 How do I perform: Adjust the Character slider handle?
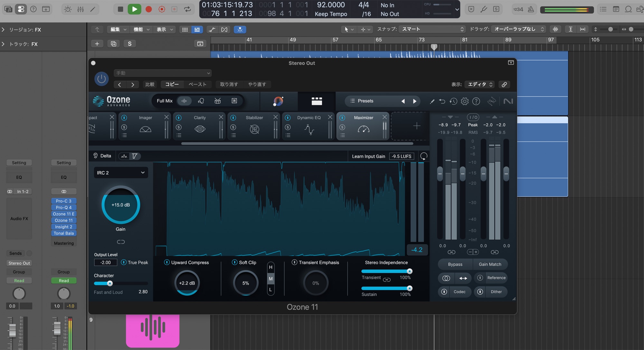(110, 283)
